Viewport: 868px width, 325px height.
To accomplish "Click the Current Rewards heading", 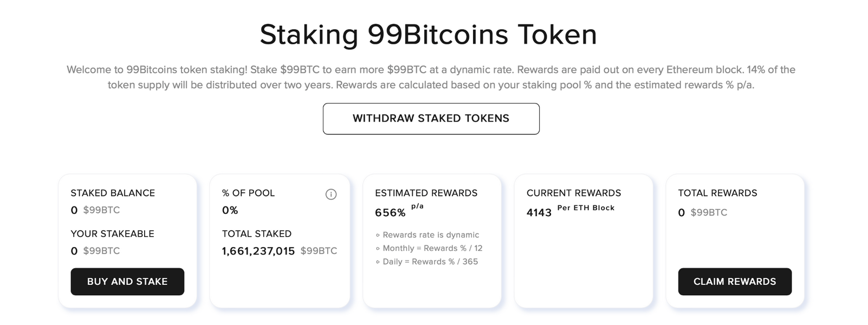I will pos(574,193).
